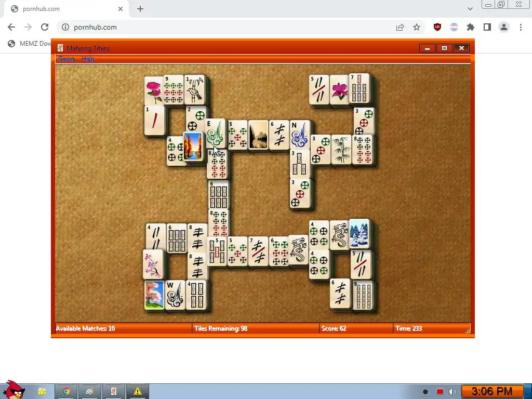Open the folder icon on the taskbar

[42, 392]
